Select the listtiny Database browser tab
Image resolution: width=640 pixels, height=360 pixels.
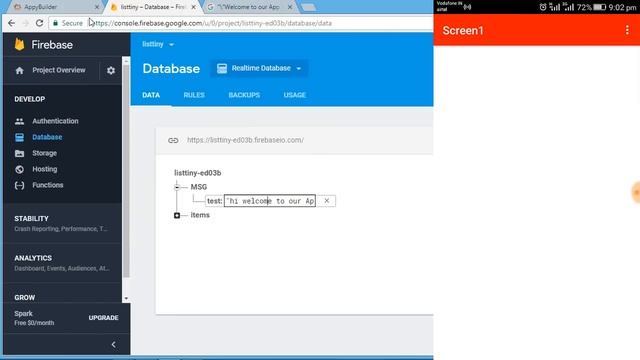[152, 7]
